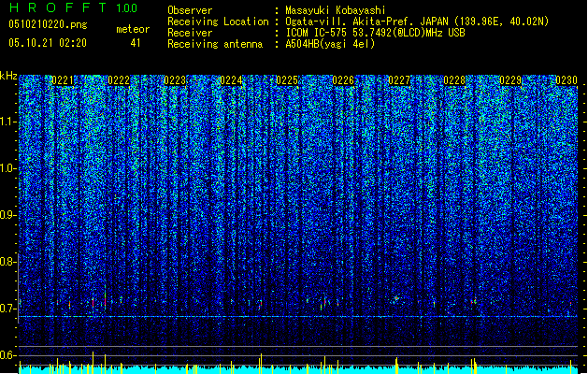Select the meteor count value 41
The image size is (588, 374).
136,43
